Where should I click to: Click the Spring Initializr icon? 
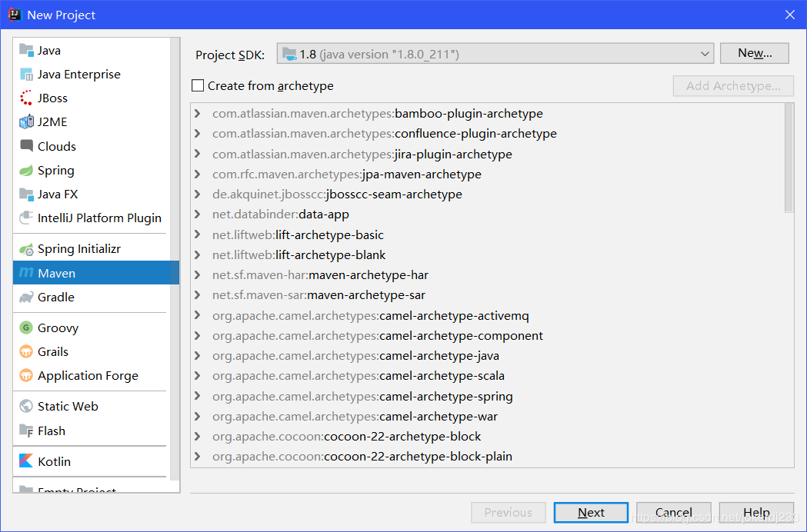point(26,250)
